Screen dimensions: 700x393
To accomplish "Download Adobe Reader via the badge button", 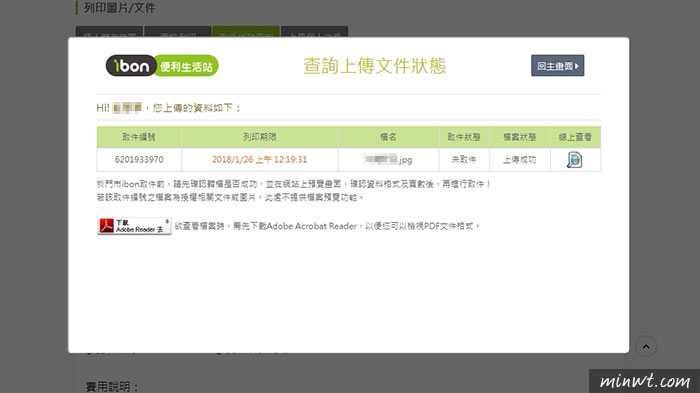I will tap(134, 226).
